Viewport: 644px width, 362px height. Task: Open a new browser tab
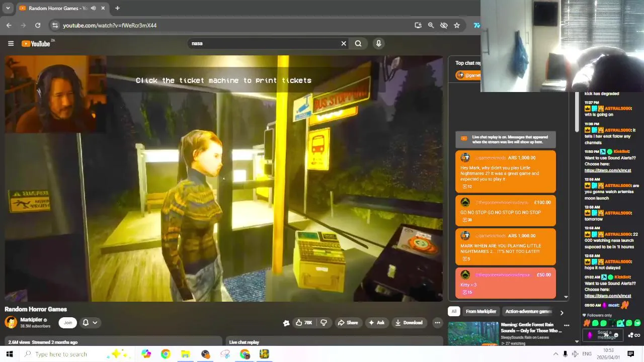click(x=117, y=8)
